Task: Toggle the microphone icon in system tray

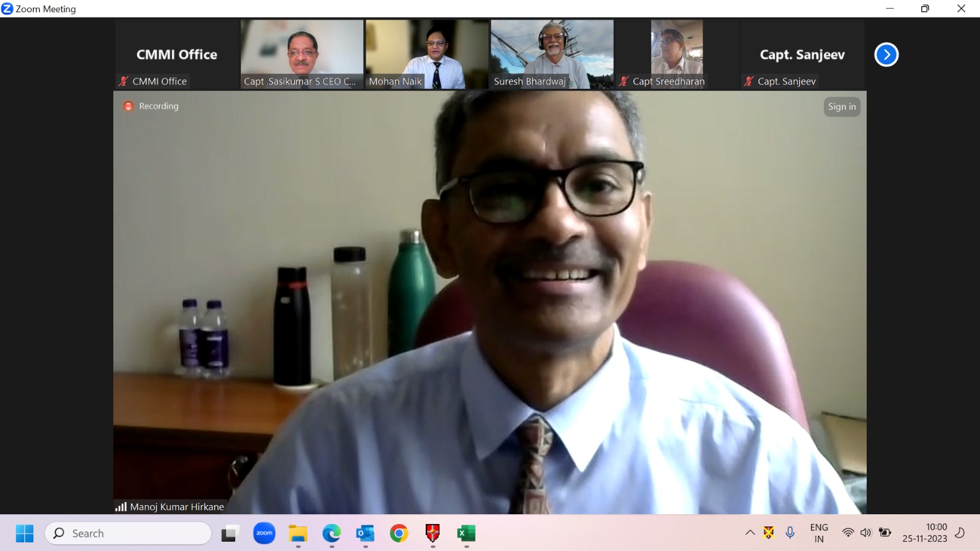Action: (x=790, y=533)
